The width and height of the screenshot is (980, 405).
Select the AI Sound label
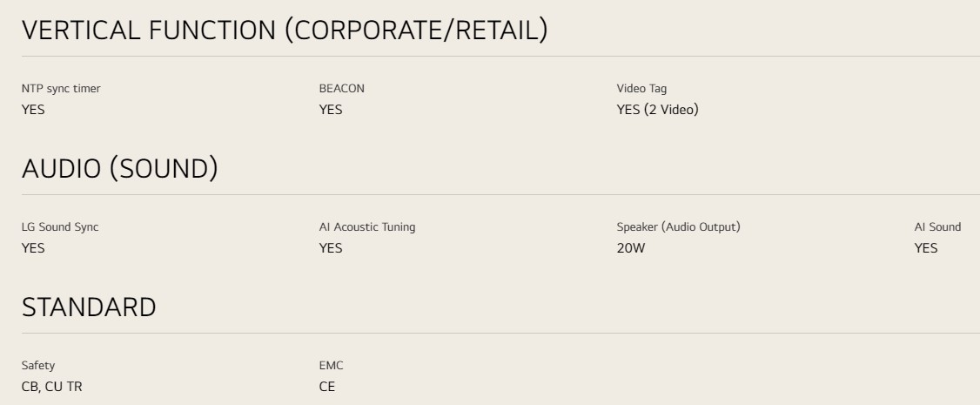(937, 226)
